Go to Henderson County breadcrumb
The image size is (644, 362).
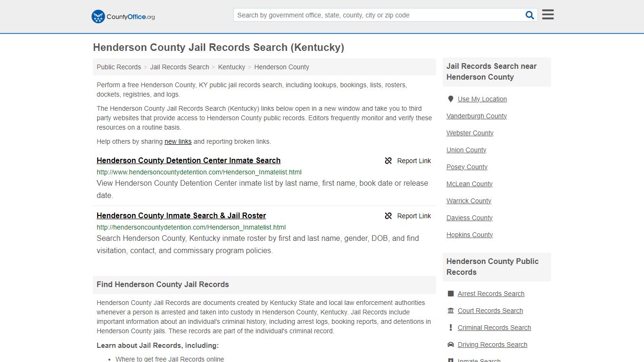click(281, 67)
